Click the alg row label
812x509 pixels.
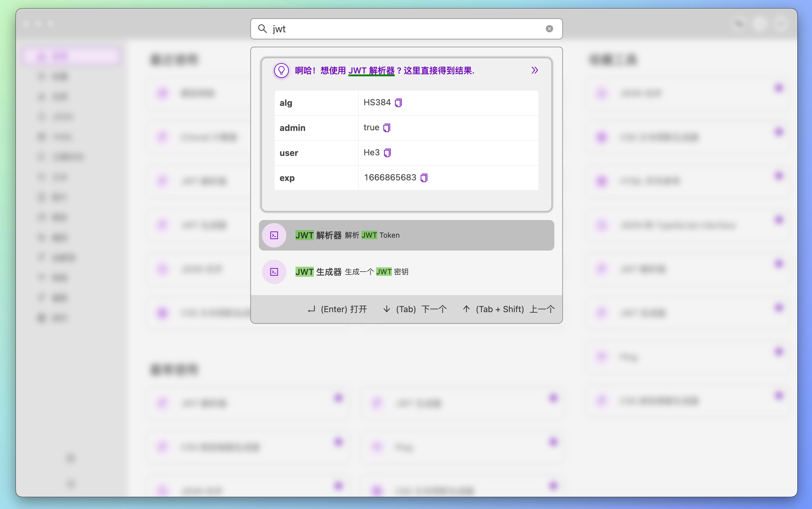pos(286,103)
